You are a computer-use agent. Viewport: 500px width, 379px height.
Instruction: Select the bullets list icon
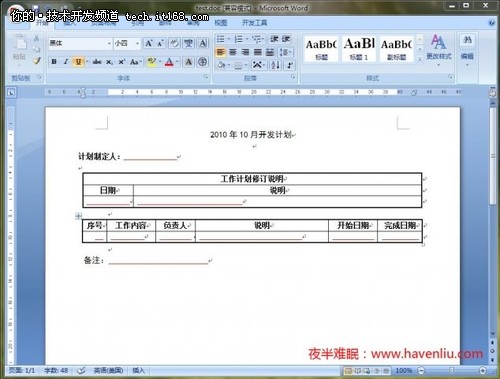[221, 39]
